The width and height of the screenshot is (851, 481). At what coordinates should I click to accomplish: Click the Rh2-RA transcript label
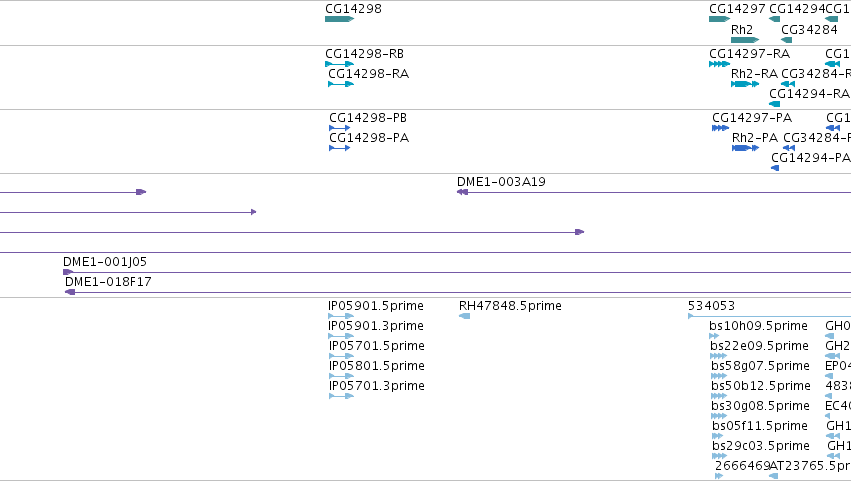[754, 74]
